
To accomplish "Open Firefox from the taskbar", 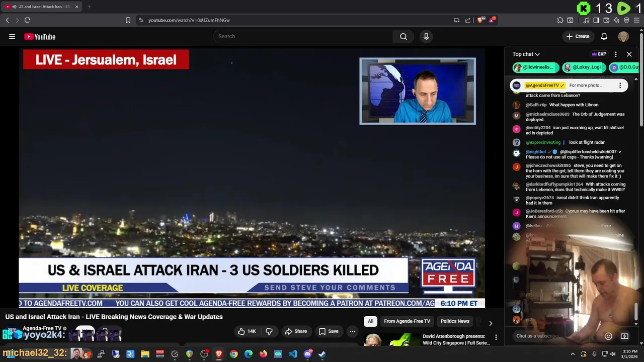I will 263,354.
